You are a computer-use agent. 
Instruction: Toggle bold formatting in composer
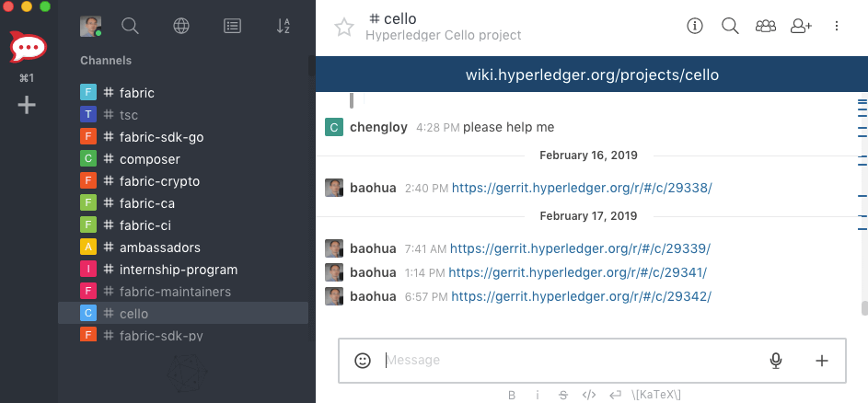tap(512, 395)
